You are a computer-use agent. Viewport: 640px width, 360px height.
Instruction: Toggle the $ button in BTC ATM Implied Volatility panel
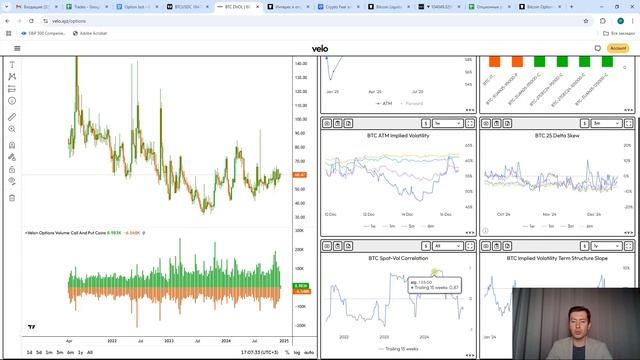tap(426, 123)
